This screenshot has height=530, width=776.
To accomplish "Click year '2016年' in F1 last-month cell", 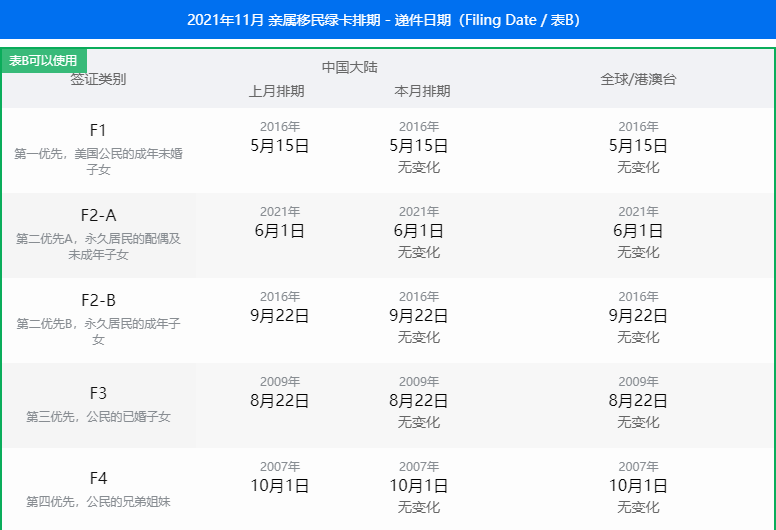I will (x=280, y=127).
